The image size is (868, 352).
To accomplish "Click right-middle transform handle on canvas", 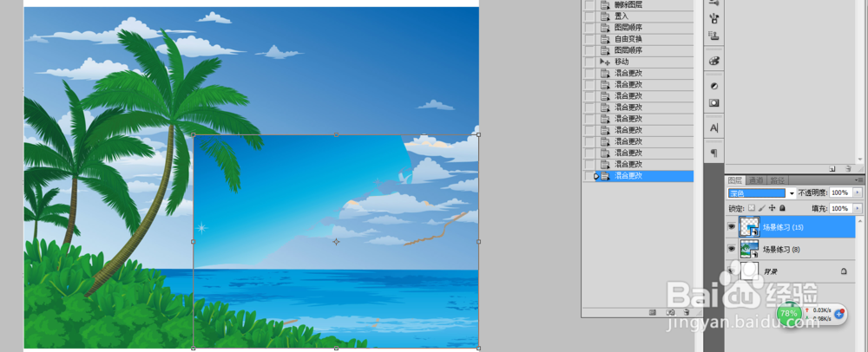I will click(x=478, y=242).
